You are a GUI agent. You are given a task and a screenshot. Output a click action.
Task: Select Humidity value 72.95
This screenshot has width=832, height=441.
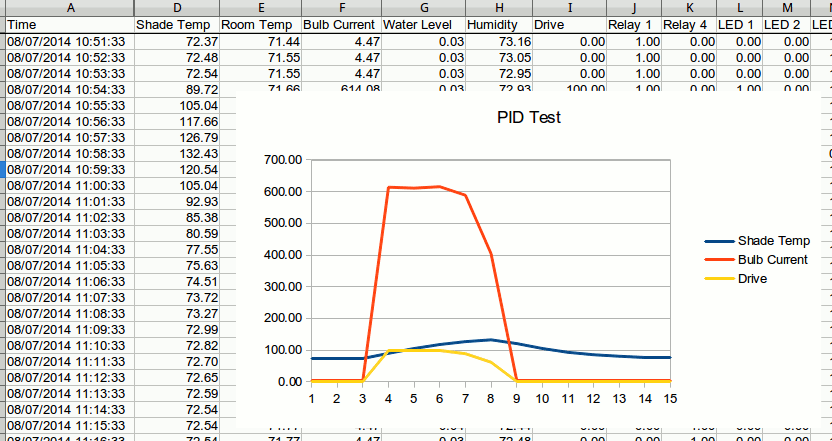click(499, 74)
